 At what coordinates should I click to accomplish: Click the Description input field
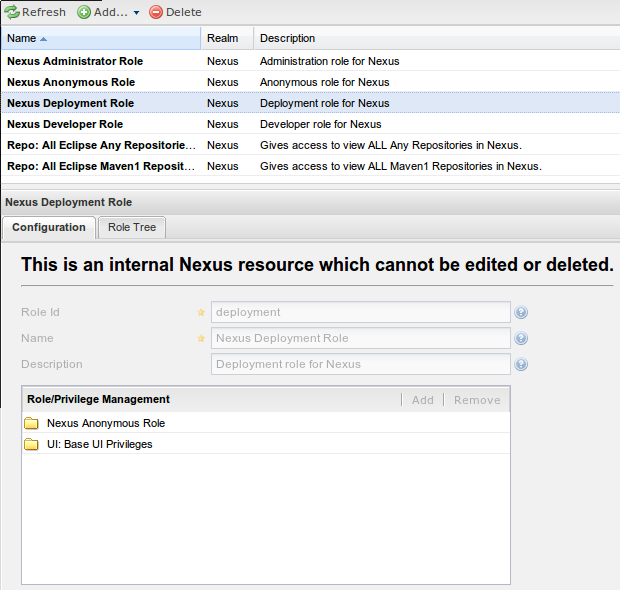coord(361,364)
